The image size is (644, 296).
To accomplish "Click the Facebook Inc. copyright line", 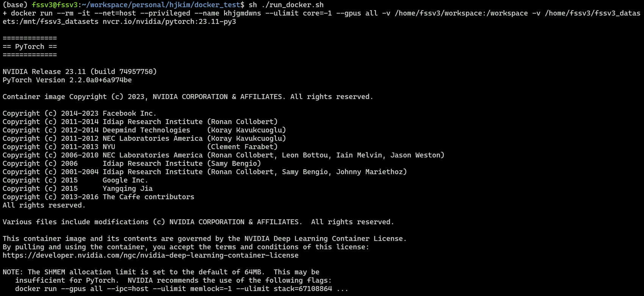I will pyautogui.click(x=80, y=113).
